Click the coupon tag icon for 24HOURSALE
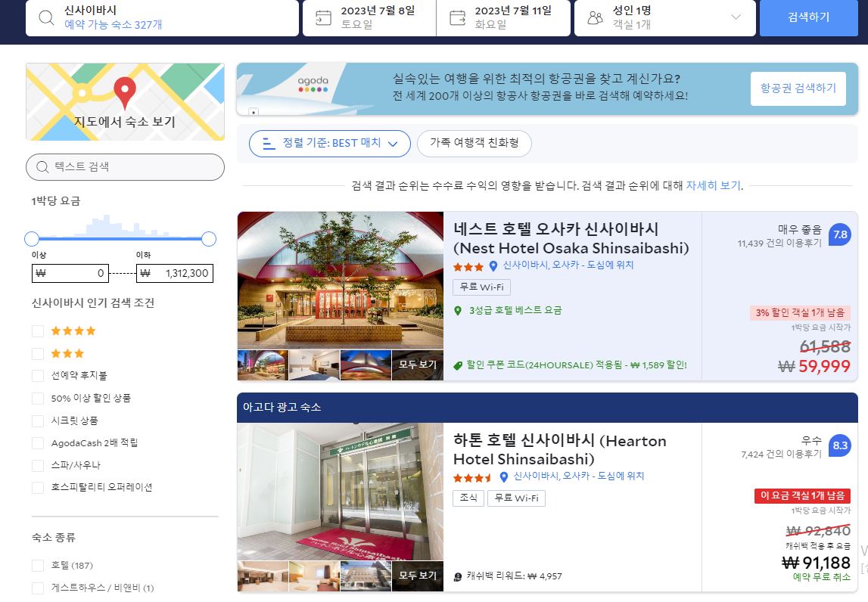Image resolution: width=868 pixels, height=602 pixels. tap(458, 366)
